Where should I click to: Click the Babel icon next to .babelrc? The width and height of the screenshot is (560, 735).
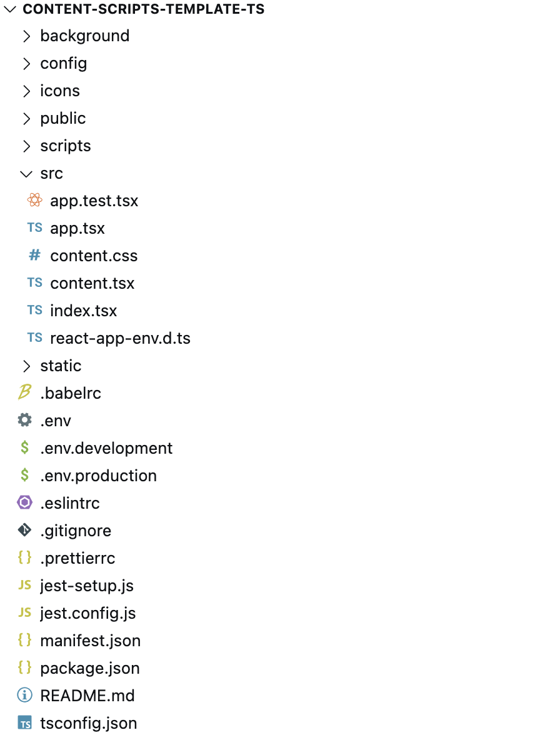pyautogui.click(x=24, y=392)
